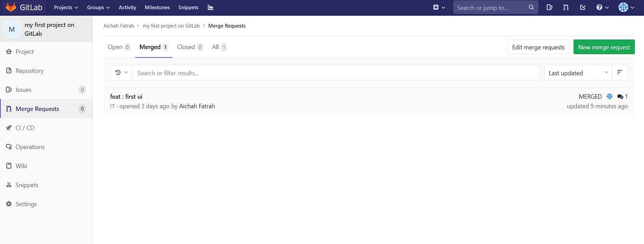
Task: Select the Merged tab
Action: [x=154, y=47]
